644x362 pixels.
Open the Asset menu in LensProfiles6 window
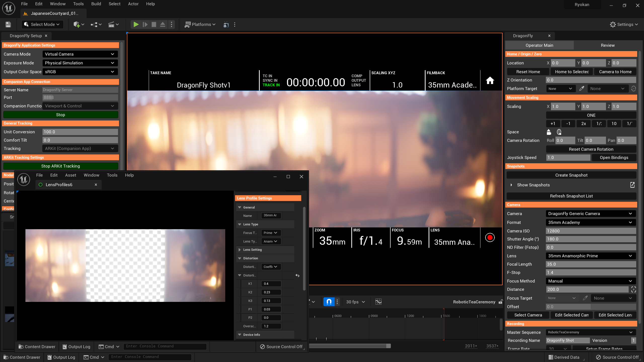click(x=70, y=175)
